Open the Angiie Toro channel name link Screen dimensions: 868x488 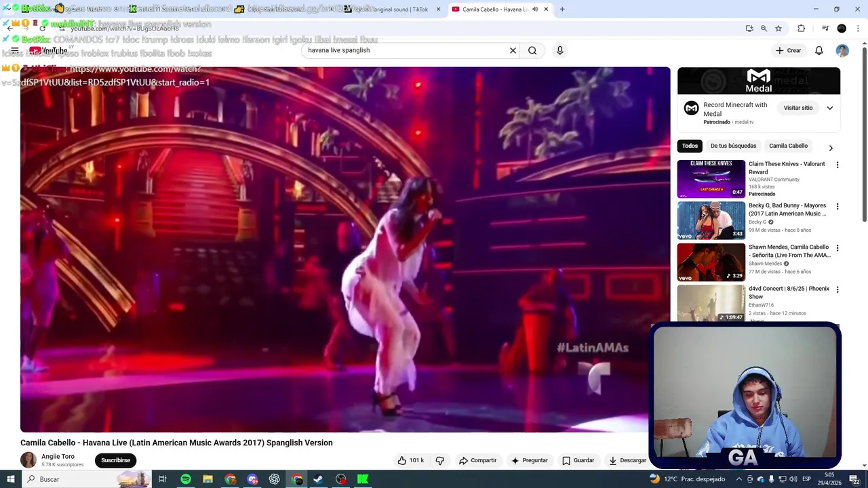click(x=58, y=456)
